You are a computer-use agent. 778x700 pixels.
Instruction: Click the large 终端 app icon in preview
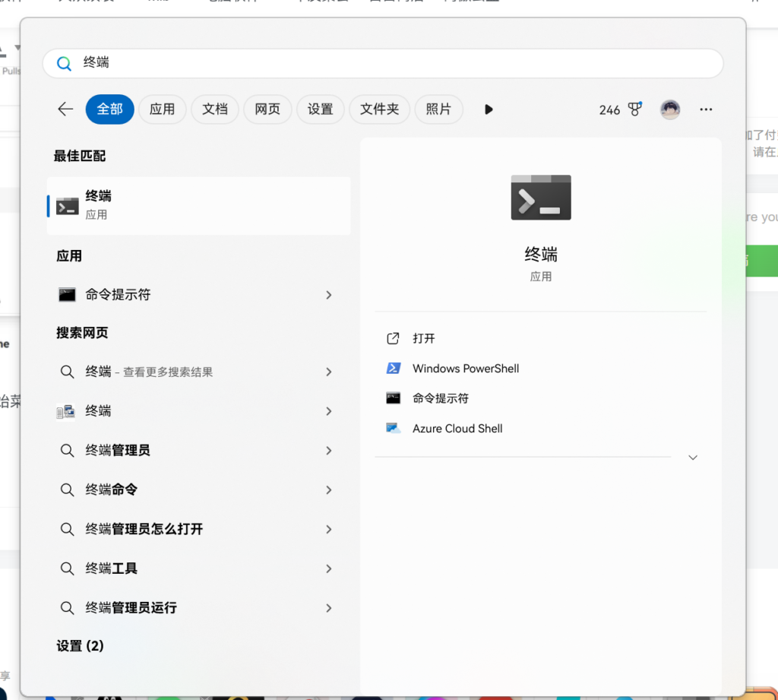click(540, 198)
